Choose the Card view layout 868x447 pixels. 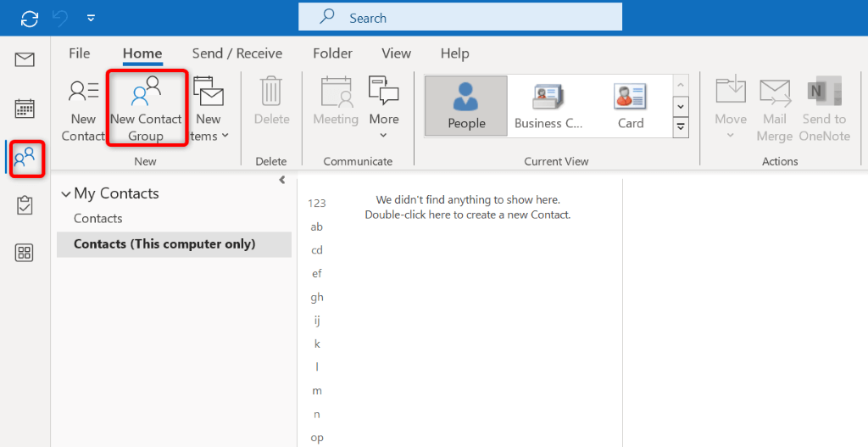[x=630, y=107]
